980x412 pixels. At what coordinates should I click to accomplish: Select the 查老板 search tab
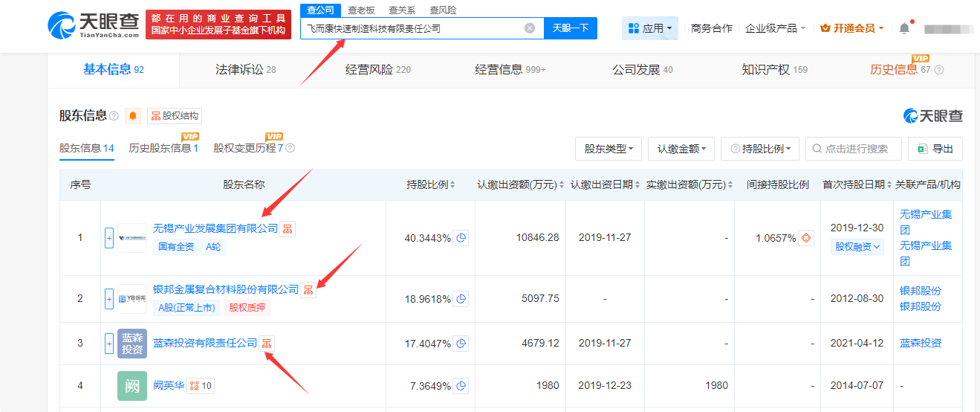point(362,10)
